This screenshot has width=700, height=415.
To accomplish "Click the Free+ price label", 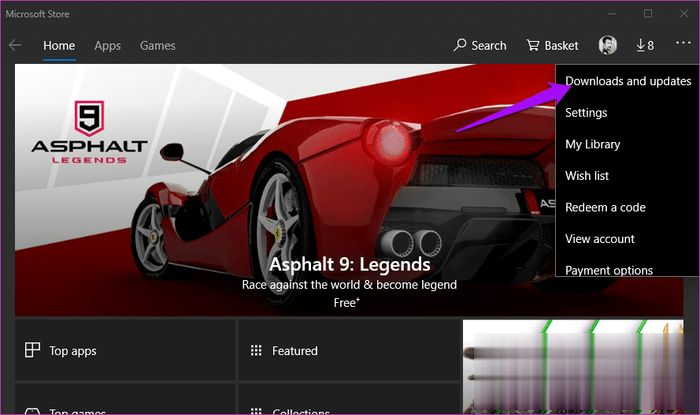I will [x=346, y=303].
